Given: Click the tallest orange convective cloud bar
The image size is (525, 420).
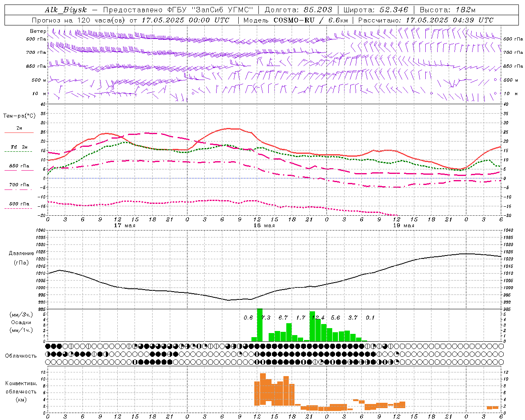Looking at the screenshot, I should [x=263, y=389].
